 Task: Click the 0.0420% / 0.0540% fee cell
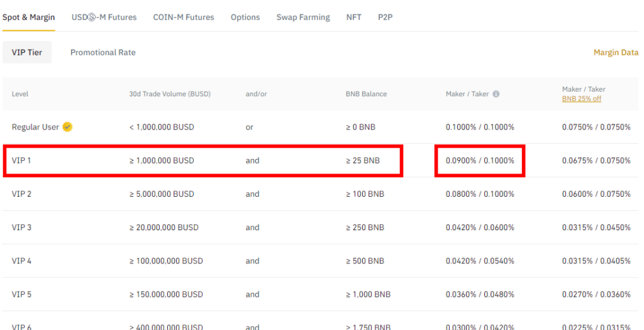tap(480, 261)
